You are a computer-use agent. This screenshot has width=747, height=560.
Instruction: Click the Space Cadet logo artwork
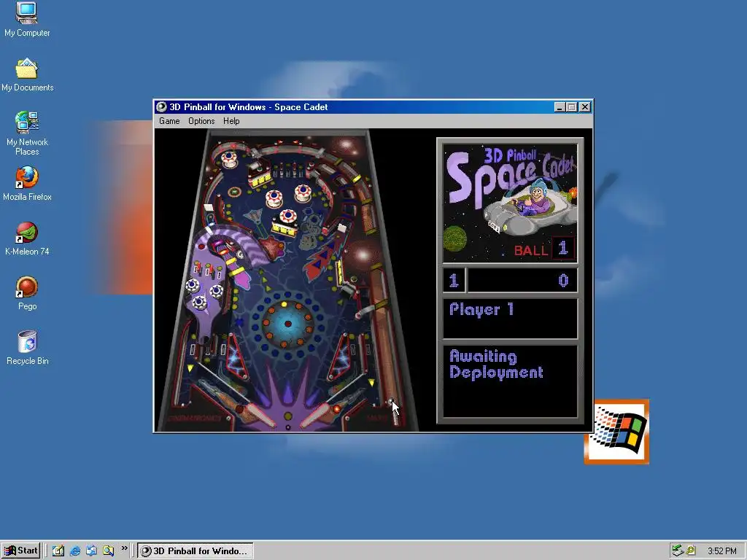pos(510,203)
